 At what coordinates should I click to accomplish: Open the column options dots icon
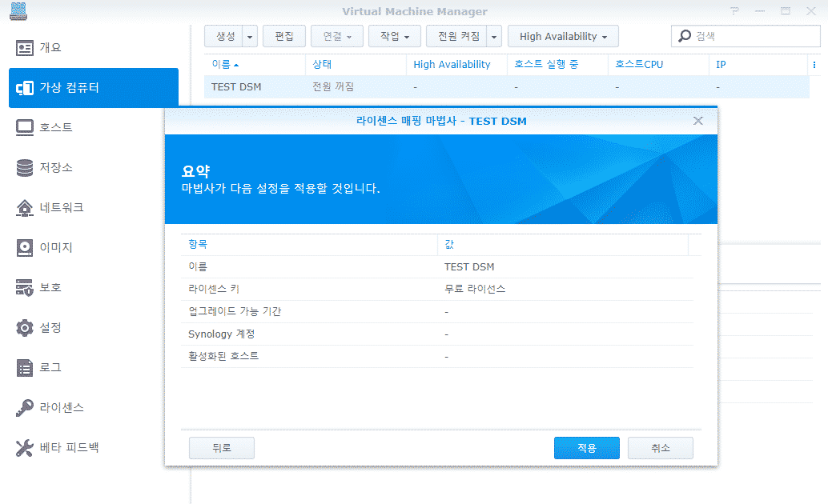pyautogui.click(x=814, y=64)
